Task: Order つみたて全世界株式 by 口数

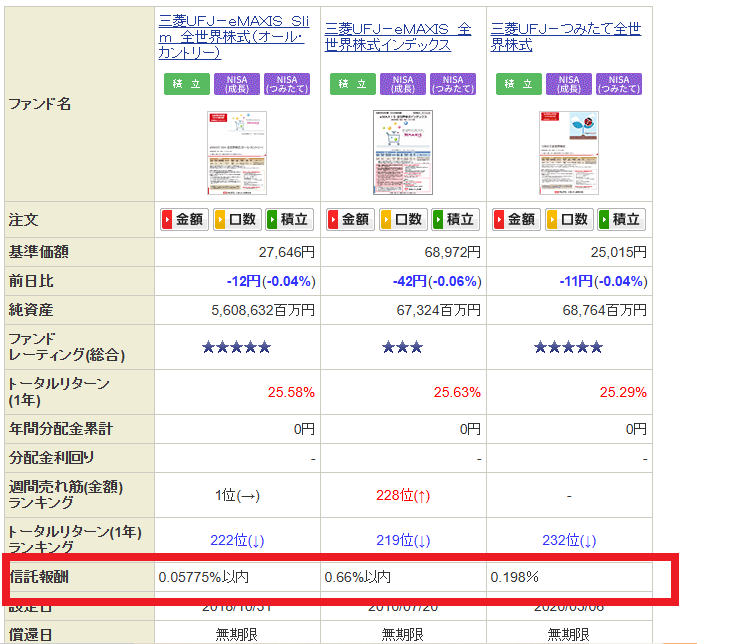Action: tap(569, 219)
